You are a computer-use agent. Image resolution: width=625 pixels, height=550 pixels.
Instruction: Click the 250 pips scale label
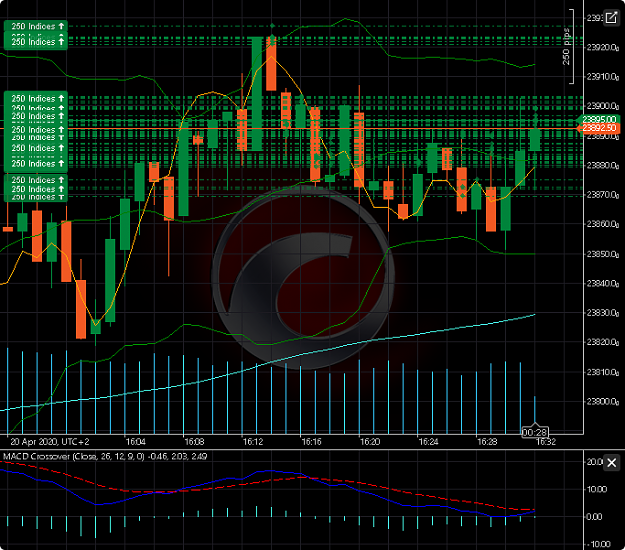566,47
